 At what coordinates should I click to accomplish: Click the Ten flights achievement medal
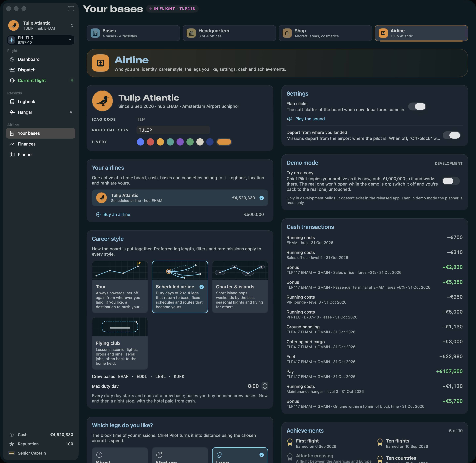pyautogui.click(x=380, y=442)
